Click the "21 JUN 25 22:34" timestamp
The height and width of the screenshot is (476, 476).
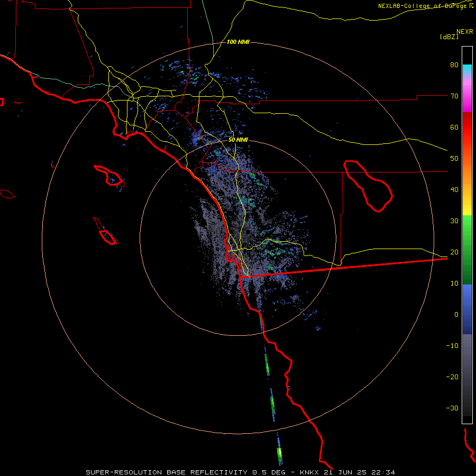359,472
